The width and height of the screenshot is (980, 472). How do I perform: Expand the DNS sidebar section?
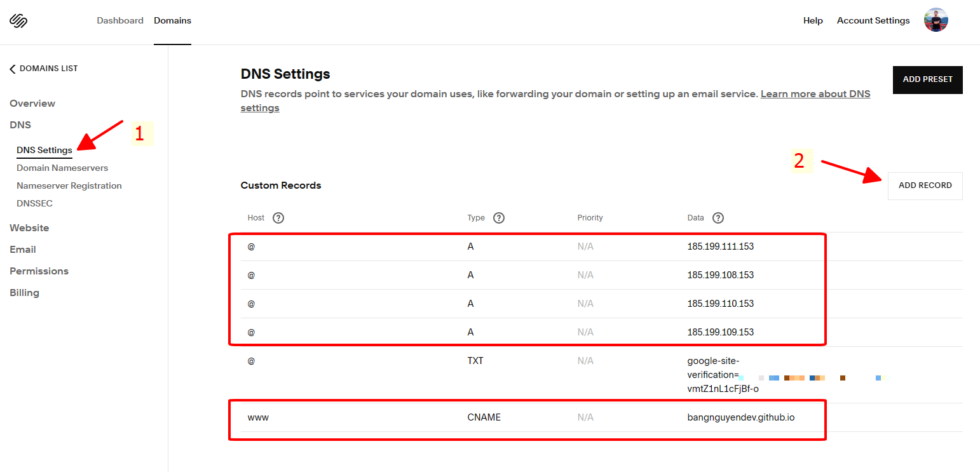pyautogui.click(x=20, y=125)
